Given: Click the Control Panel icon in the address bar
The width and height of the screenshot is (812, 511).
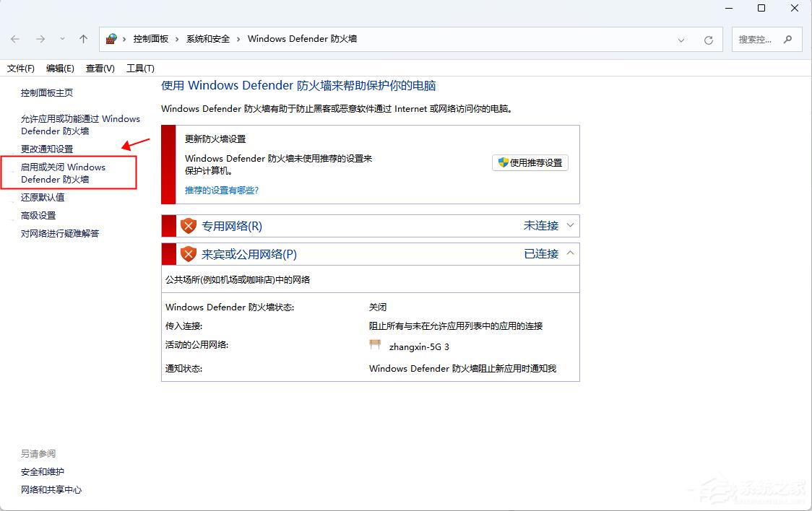Looking at the screenshot, I should coord(111,38).
